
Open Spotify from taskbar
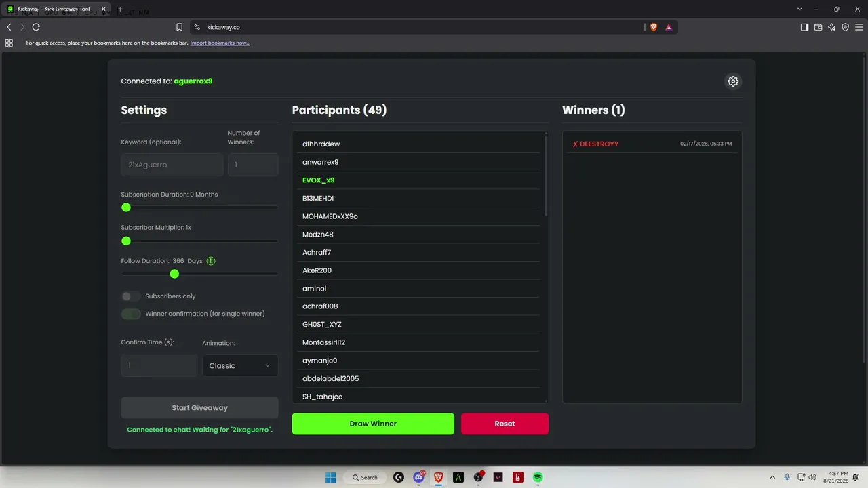pyautogui.click(x=538, y=477)
